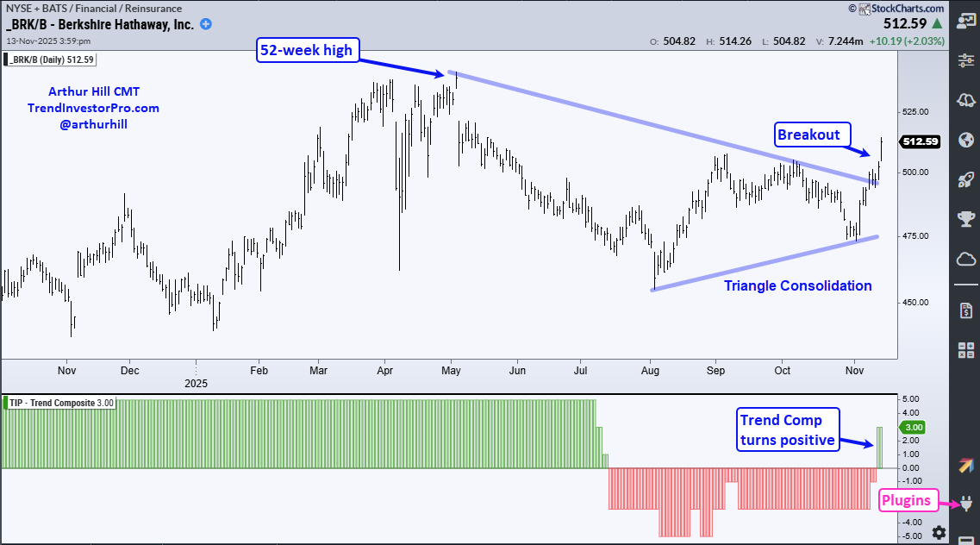980x545 pixels.
Task: Open the alerts bell icon in sidebar
Action: pos(965,101)
